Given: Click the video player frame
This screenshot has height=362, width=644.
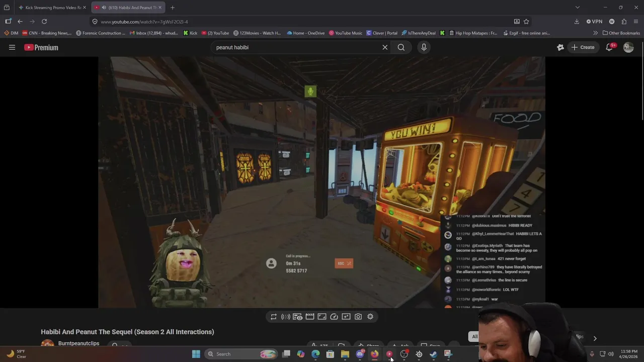Looking at the screenshot, I should [321, 182].
